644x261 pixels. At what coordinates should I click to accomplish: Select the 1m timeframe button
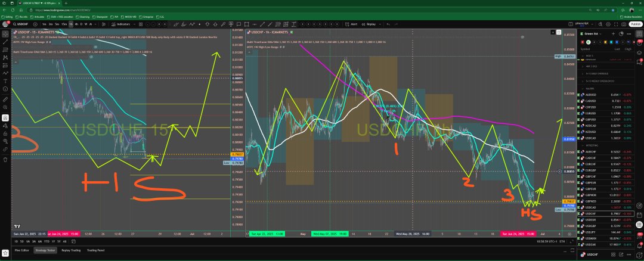point(44,24)
